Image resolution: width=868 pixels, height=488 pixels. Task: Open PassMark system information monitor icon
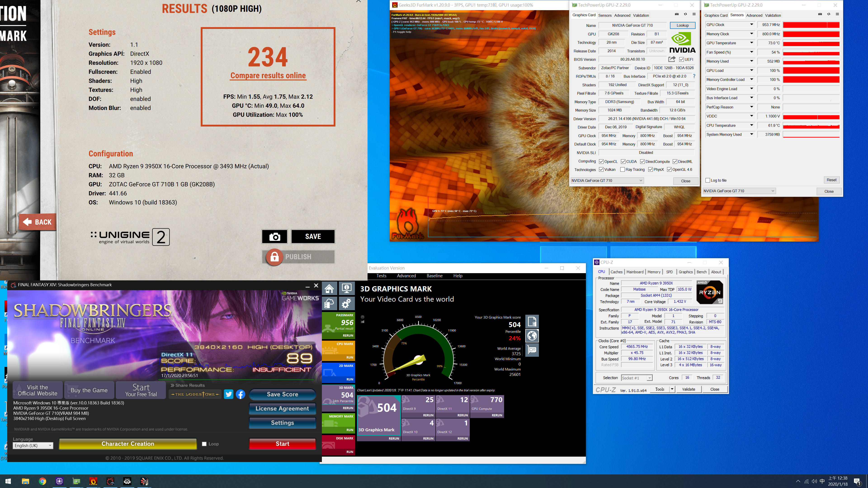coord(346,289)
